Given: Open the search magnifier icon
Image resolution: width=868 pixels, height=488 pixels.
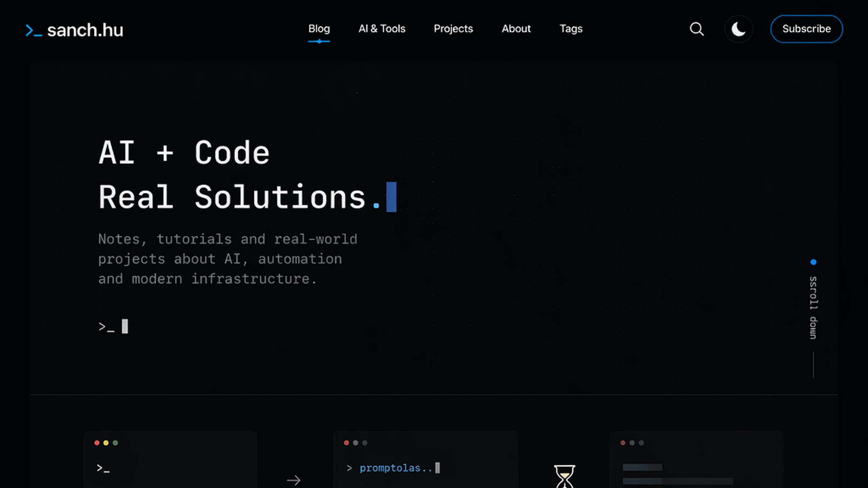Looking at the screenshot, I should tap(697, 29).
